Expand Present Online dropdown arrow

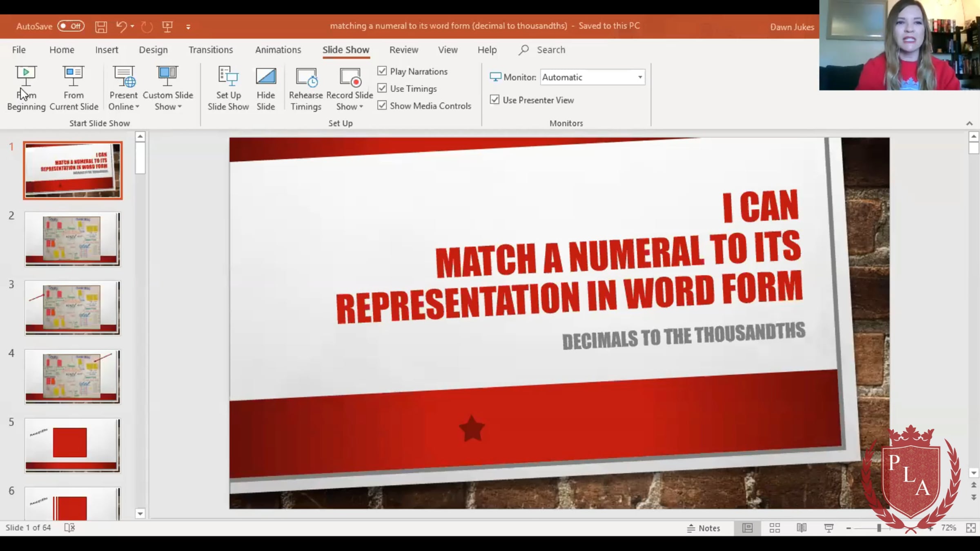point(137,107)
